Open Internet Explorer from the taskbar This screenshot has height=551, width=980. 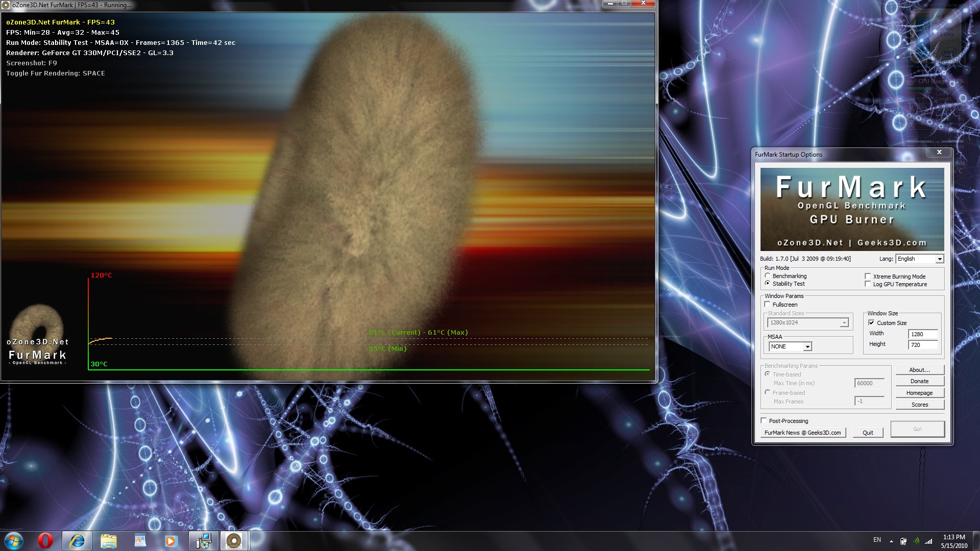tap(77, 541)
